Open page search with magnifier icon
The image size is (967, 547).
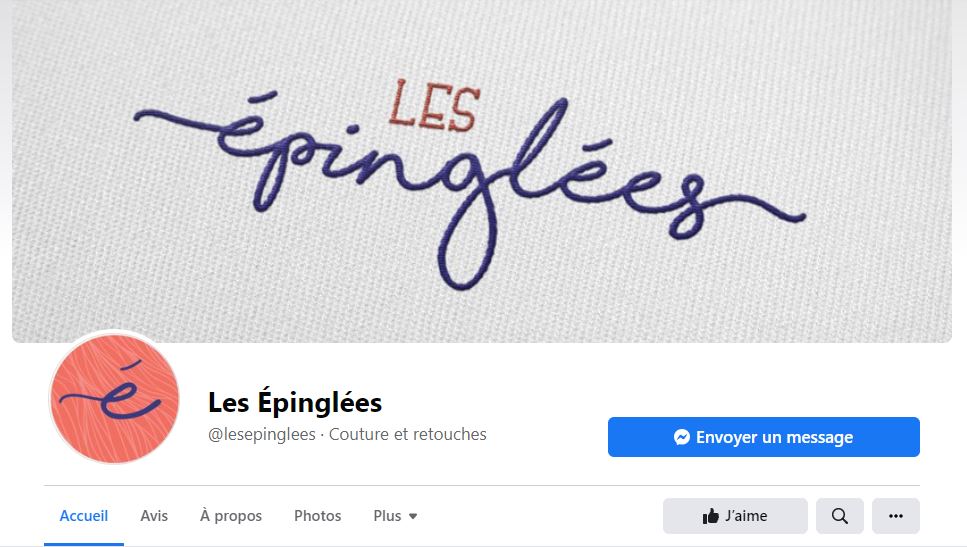[839, 516]
